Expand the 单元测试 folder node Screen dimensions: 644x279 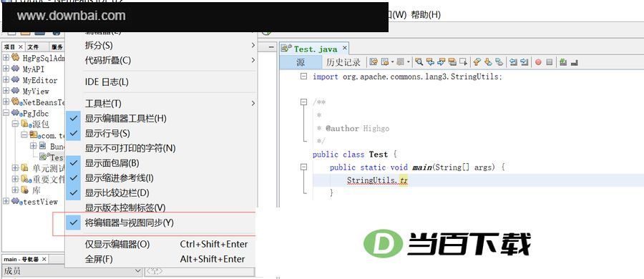[x=15, y=168]
